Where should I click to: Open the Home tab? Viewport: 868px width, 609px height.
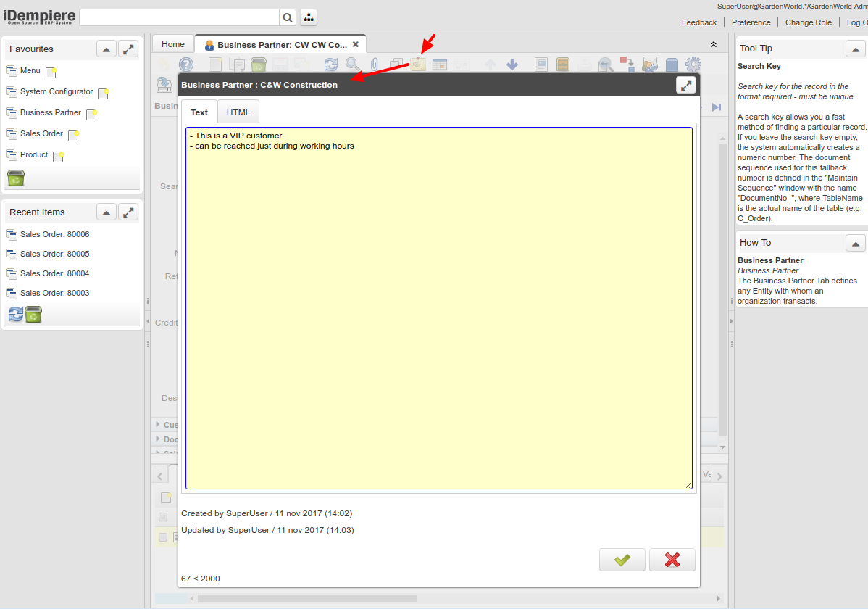pos(173,44)
